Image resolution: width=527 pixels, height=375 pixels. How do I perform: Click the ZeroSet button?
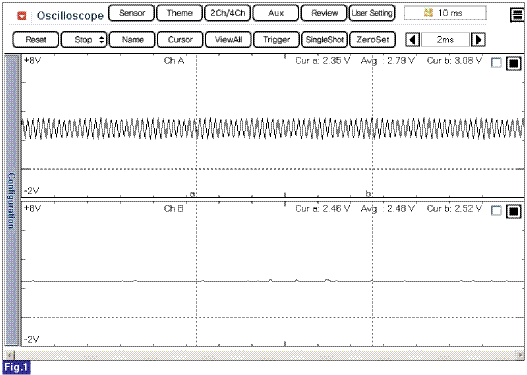372,40
